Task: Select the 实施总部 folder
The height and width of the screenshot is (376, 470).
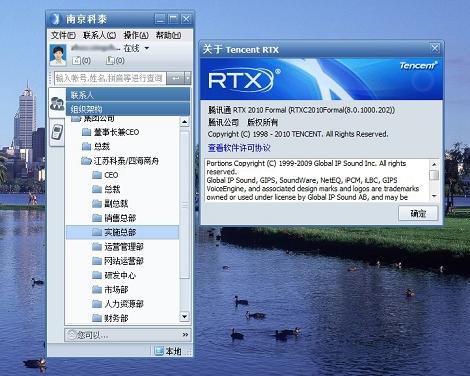Action: (122, 232)
